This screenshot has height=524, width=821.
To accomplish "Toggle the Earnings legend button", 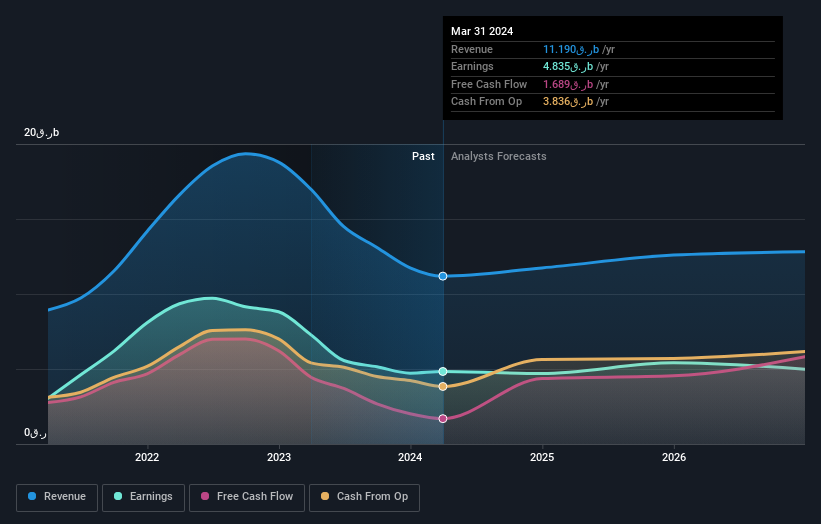I will tap(143, 497).
